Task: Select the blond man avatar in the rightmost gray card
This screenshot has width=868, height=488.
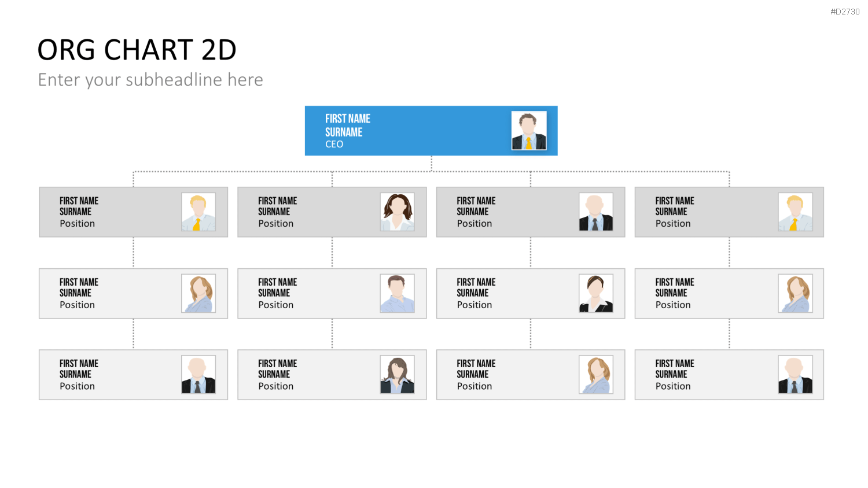Action: pyautogui.click(x=796, y=212)
